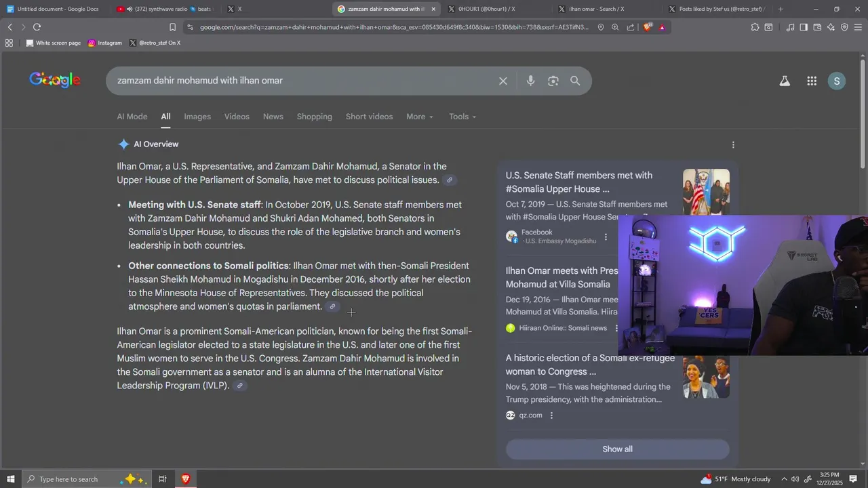Open Brave browser from the taskbar
Viewport: 868px width, 488px height.
pyautogui.click(x=185, y=479)
